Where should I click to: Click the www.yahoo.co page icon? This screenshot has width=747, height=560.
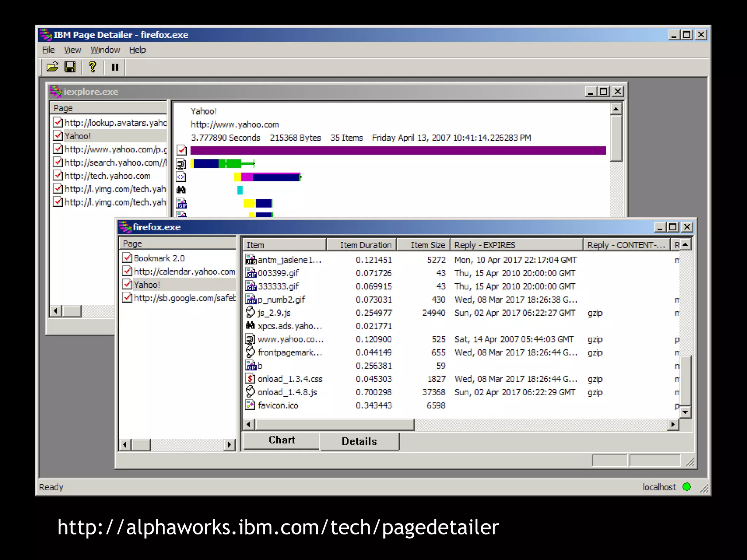[251, 339]
